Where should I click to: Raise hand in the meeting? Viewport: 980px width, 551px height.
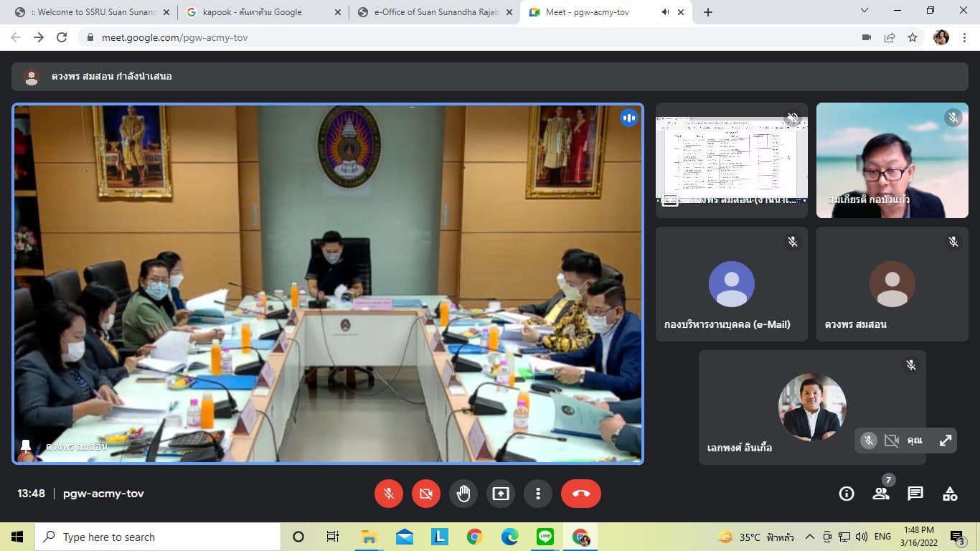[463, 494]
